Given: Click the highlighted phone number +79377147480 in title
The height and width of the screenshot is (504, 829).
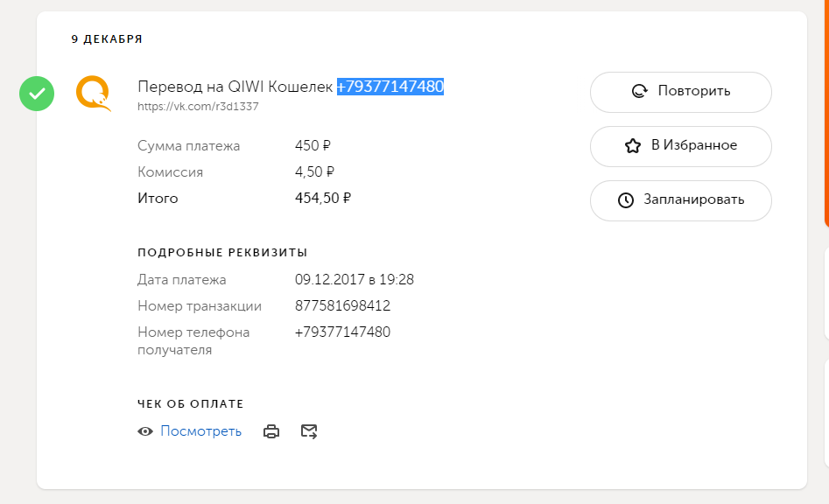Looking at the screenshot, I should coord(390,86).
